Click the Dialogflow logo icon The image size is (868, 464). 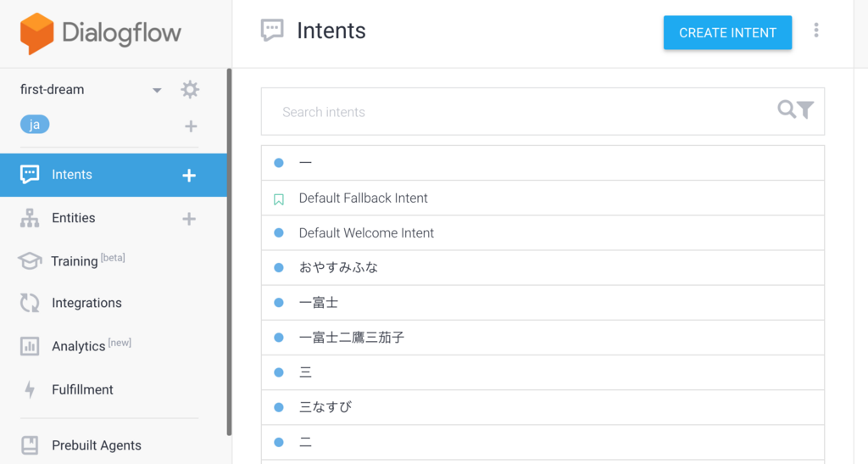36,34
